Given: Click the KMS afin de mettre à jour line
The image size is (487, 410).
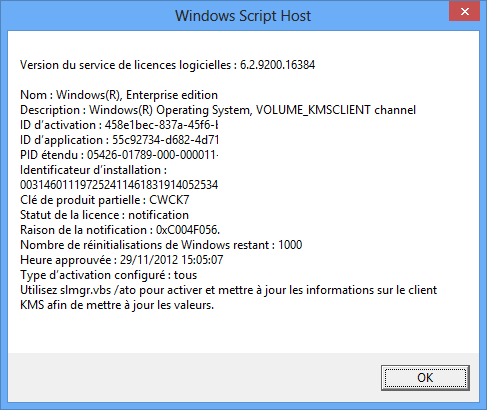Looking at the screenshot, I should 117,305.
